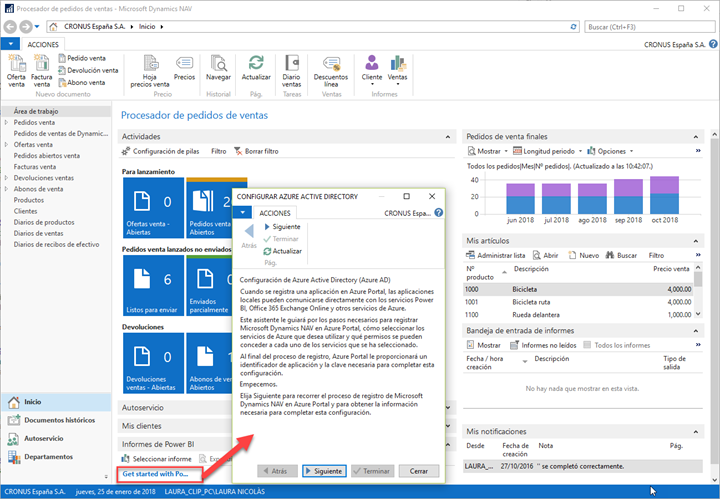Image resolution: width=720 pixels, height=499 pixels.
Task: Click Buscar in Mis artículos
Action: [621, 255]
